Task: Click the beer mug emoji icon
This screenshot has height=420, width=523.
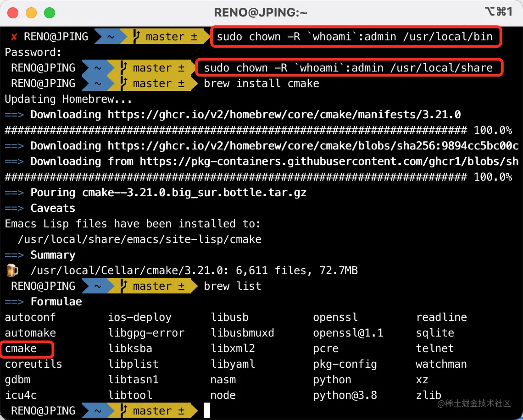Action: tap(12, 271)
